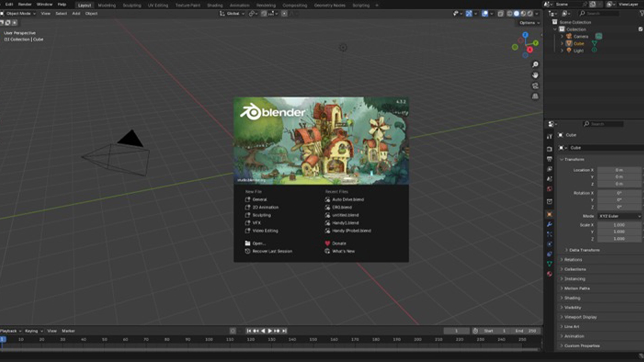The image size is (644, 362).
Task: Switch to material preview shading
Action: [x=523, y=13]
